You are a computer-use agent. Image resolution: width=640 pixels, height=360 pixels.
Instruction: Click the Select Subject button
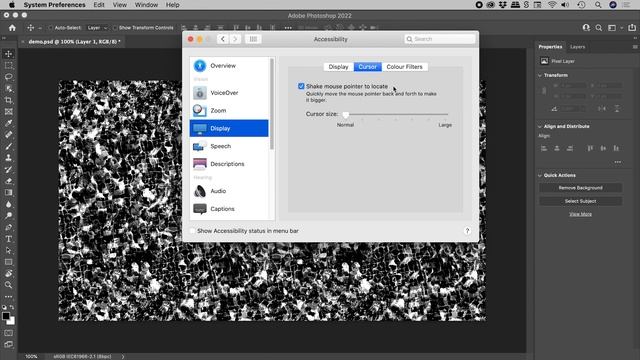click(x=580, y=201)
